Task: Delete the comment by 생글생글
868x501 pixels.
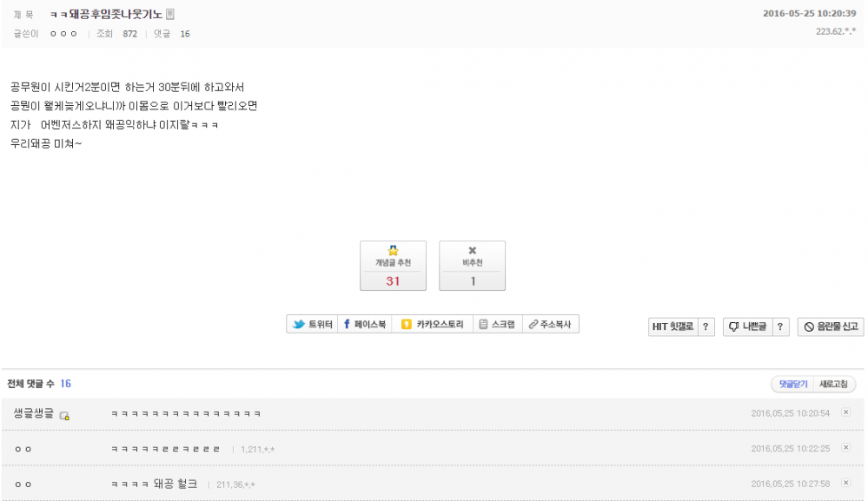Action: coord(846,412)
